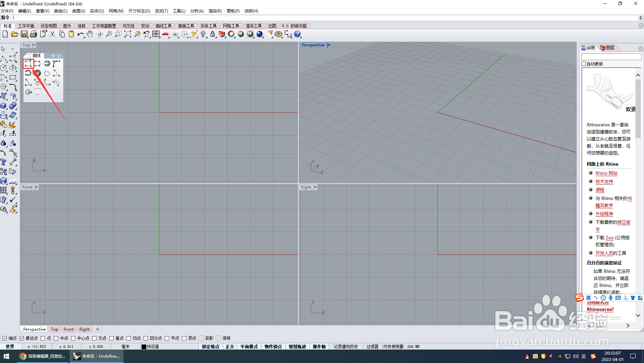Open the Top viewport dropdown arrow
This screenshot has width=644, height=363.
click(x=34, y=45)
